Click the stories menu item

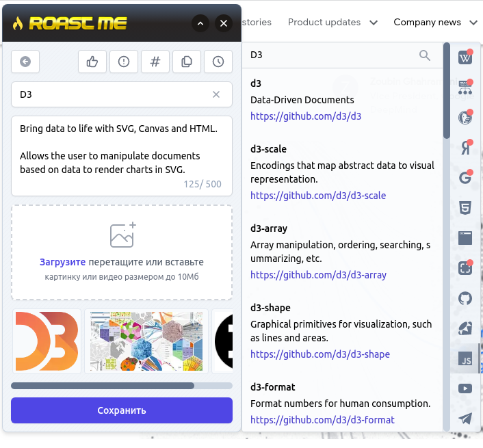tap(257, 22)
